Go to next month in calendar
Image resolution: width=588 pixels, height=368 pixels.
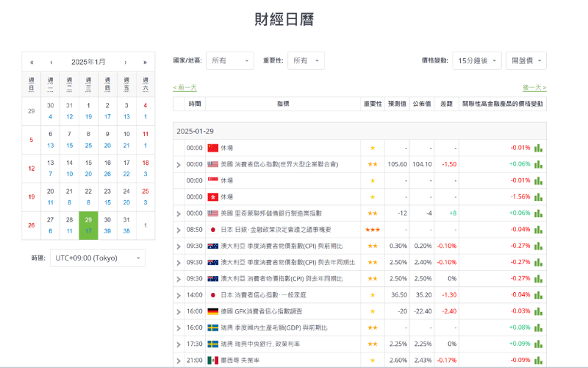[x=126, y=62]
